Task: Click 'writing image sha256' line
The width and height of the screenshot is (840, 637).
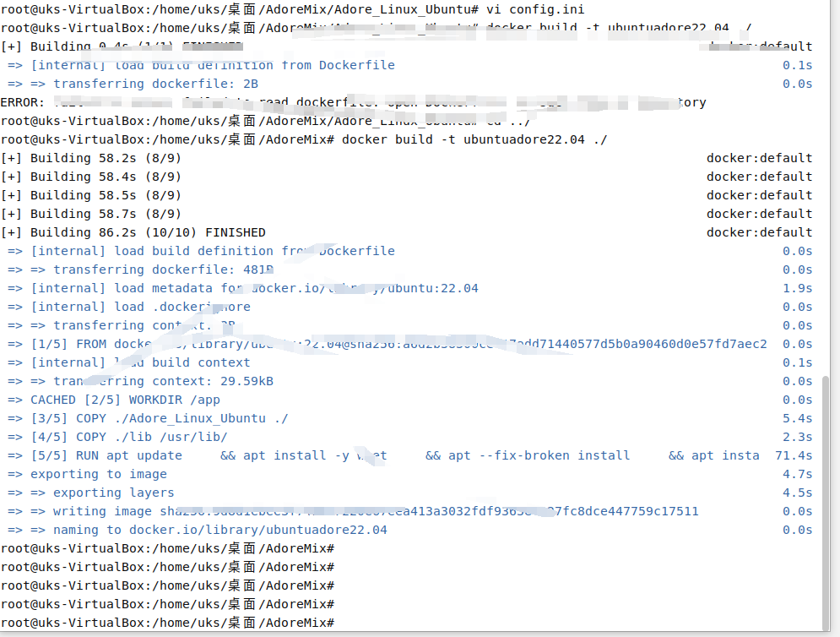Action: (x=353, y=511)
